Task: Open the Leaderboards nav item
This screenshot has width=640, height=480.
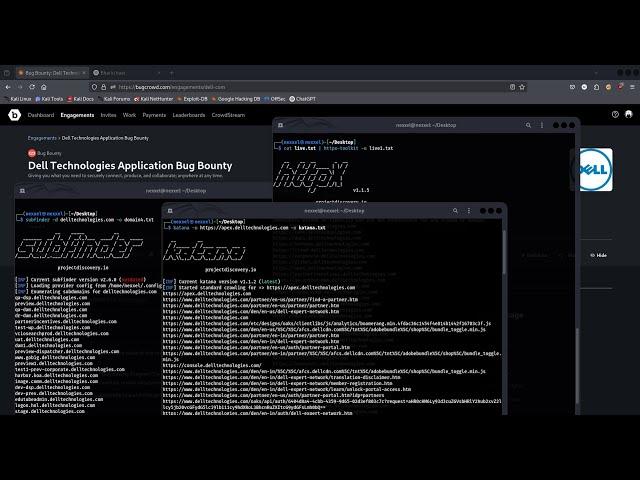Action: (188, 115)
